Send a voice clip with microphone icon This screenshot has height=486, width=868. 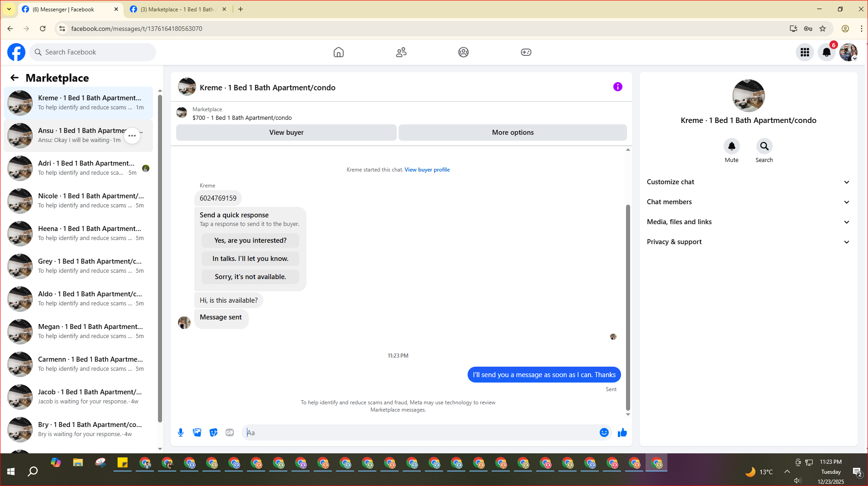[x=181, y=432]
